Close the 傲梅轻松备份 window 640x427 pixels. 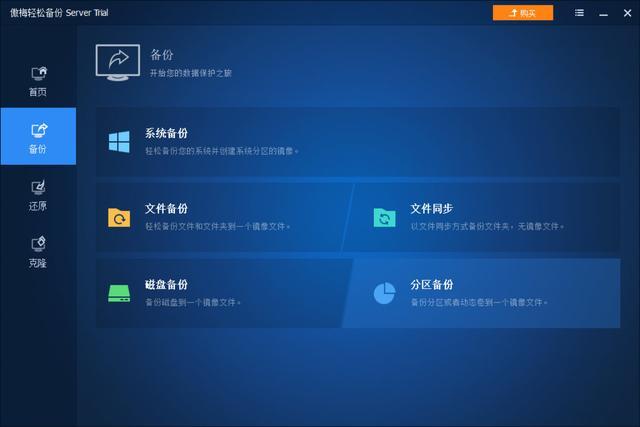tap(626, 13)
